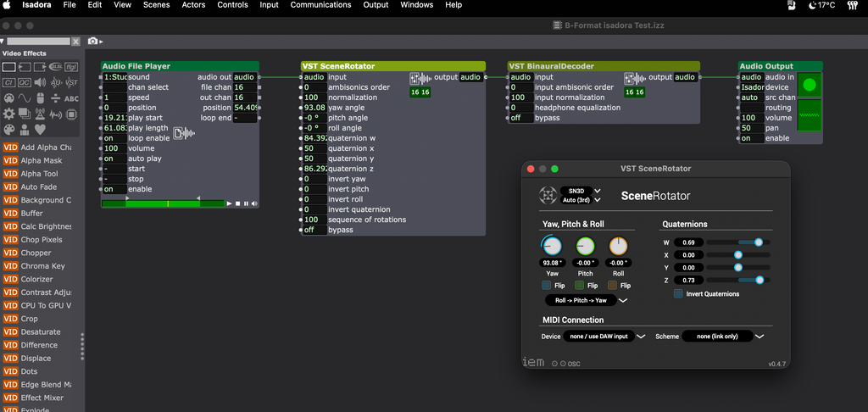Click the toolbox search field
The image size is (868, 412).
click(x=39, y=42)
